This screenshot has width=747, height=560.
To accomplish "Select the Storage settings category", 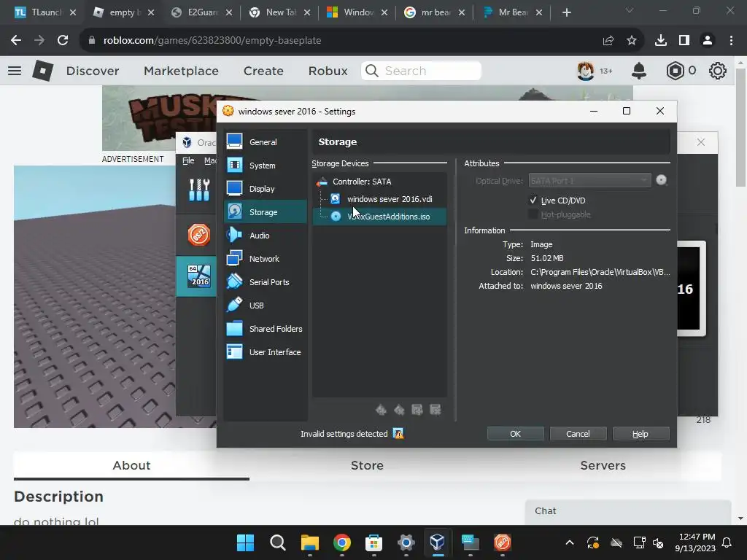I will point(265,212).
